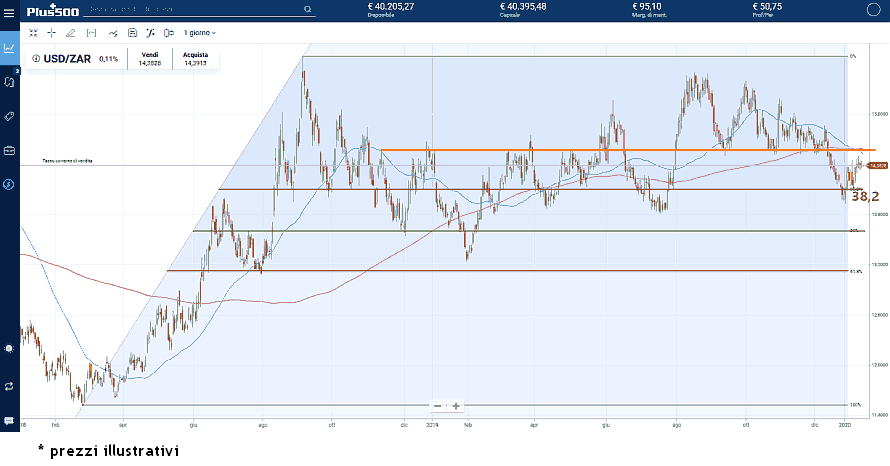The height and width of the screenshot is (466, 890).
Task: Select the pencil drawing tool
Action: click(x=70, y=32)
